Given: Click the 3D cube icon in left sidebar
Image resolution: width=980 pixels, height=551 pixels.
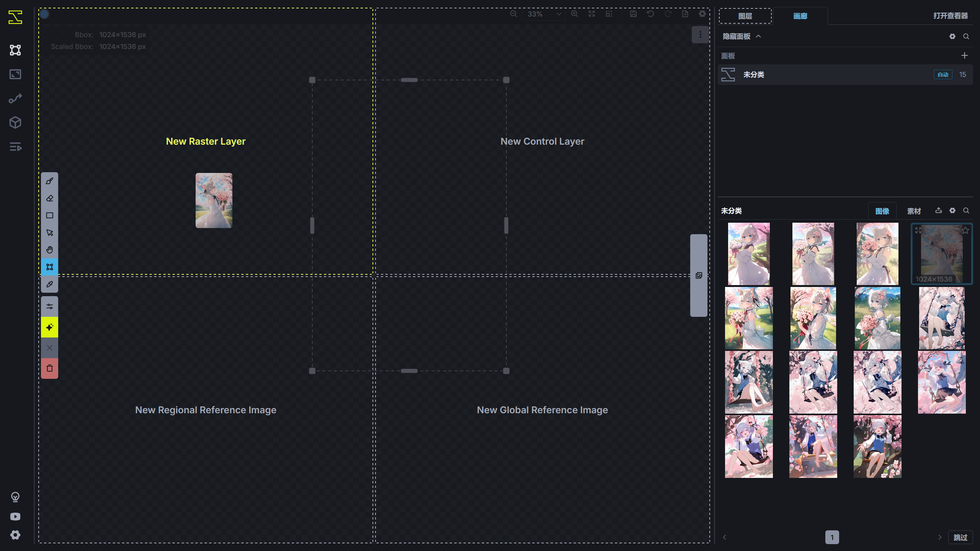Looking at the screenshot, I should (15, 122).
